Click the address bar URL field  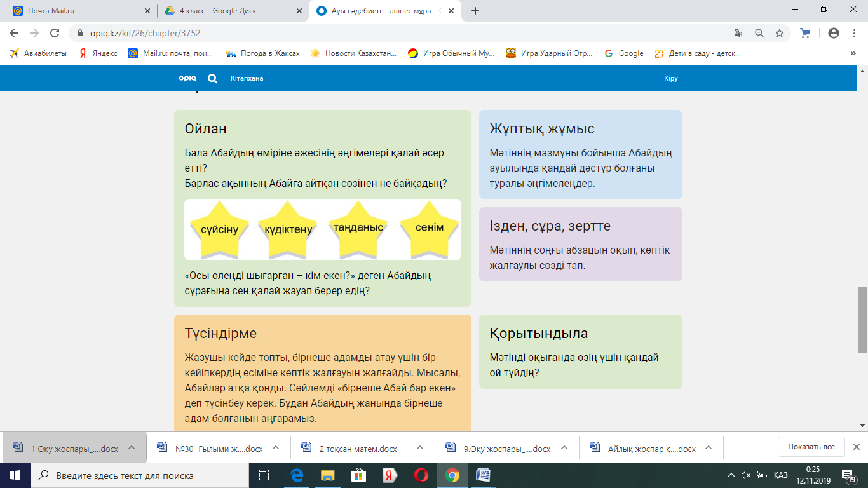coord(407,33)
